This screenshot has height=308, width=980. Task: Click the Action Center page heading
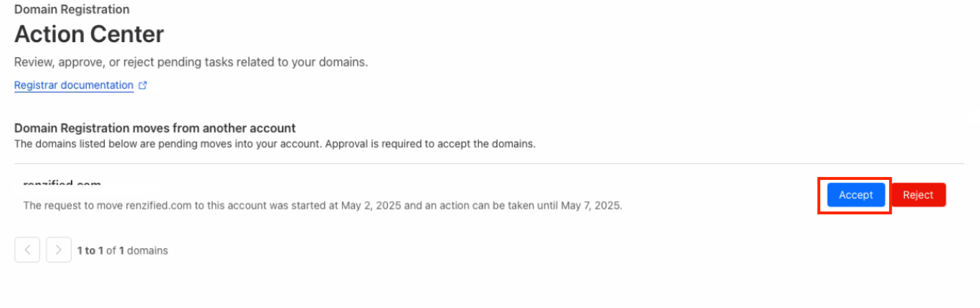click(89, 34)
